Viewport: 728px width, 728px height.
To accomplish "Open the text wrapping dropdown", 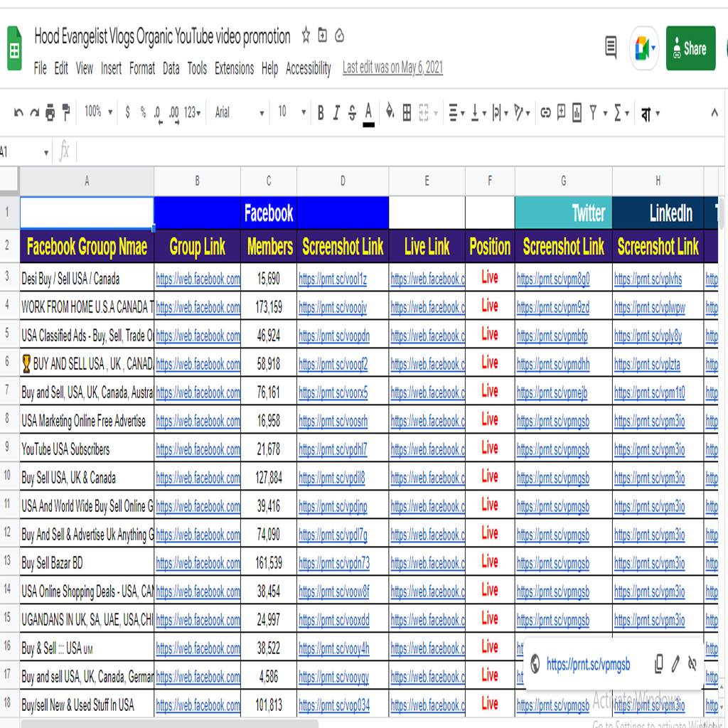I will pos(500,112).
